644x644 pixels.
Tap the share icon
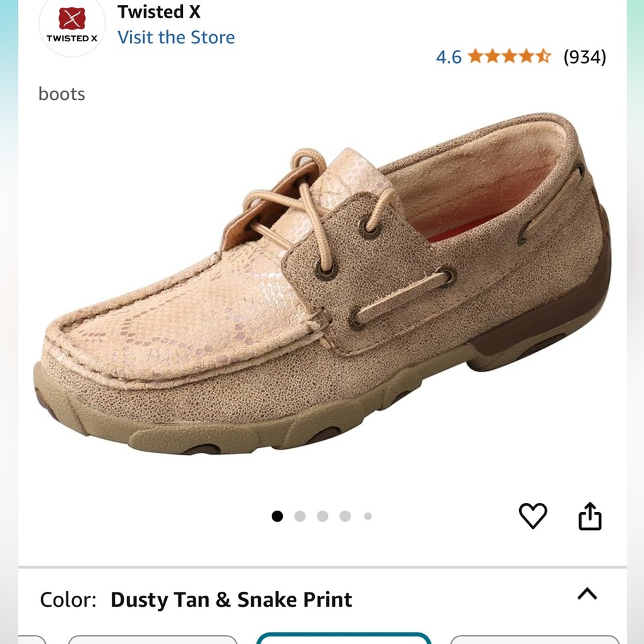click(x=590, y=516)
